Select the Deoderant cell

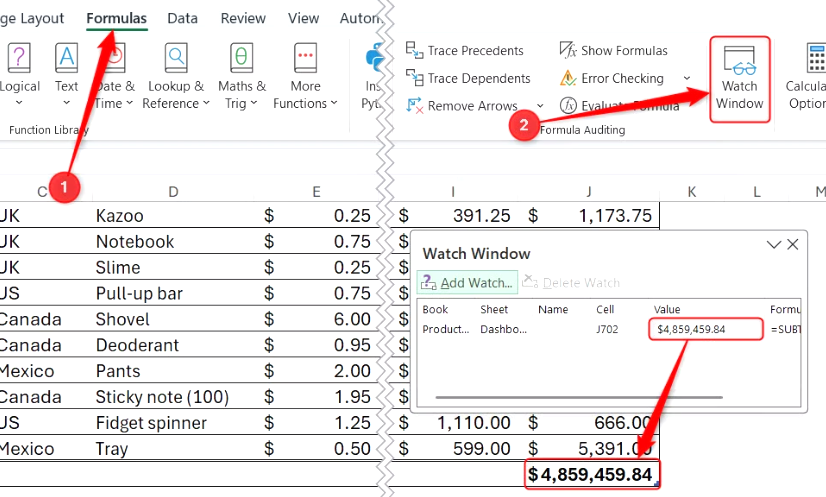pyautogui.click(x=173, y=345)
